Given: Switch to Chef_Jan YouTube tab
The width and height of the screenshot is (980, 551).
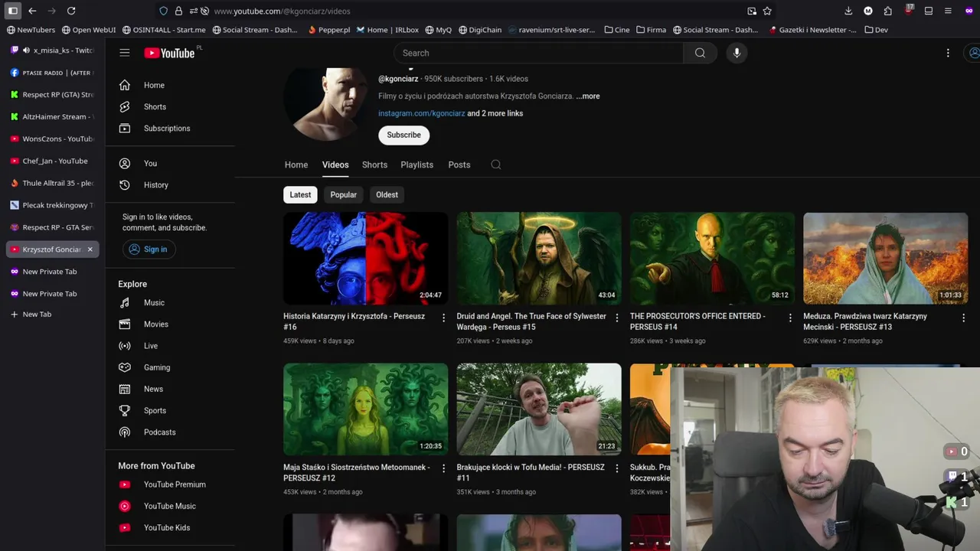Looking at the screenshot, I should [x=52, y=161].
